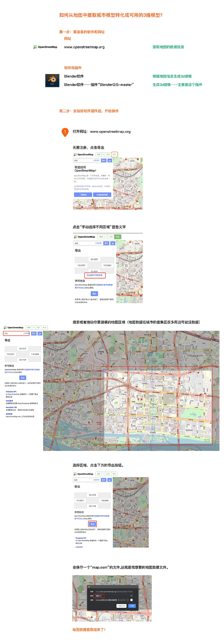Expand the 编辑 dropdown arrow beside the green 导出 tab

pyautogui.click(x=106, y=237)
